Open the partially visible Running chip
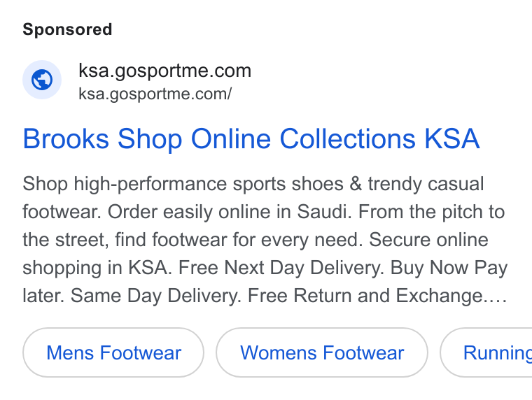Image resolution: width=532 pixels, height=400 pixels. [486, 352]
